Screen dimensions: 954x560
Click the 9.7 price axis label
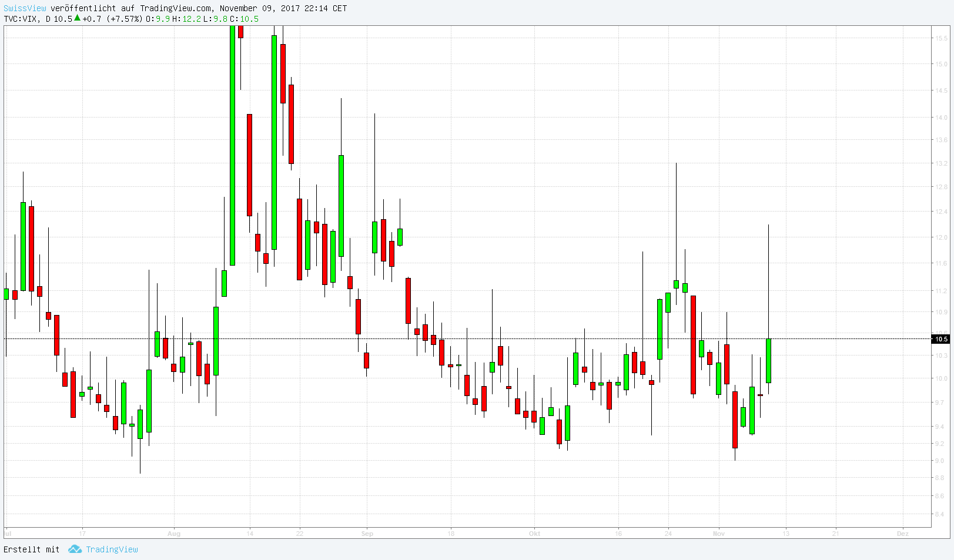[941, 403]
